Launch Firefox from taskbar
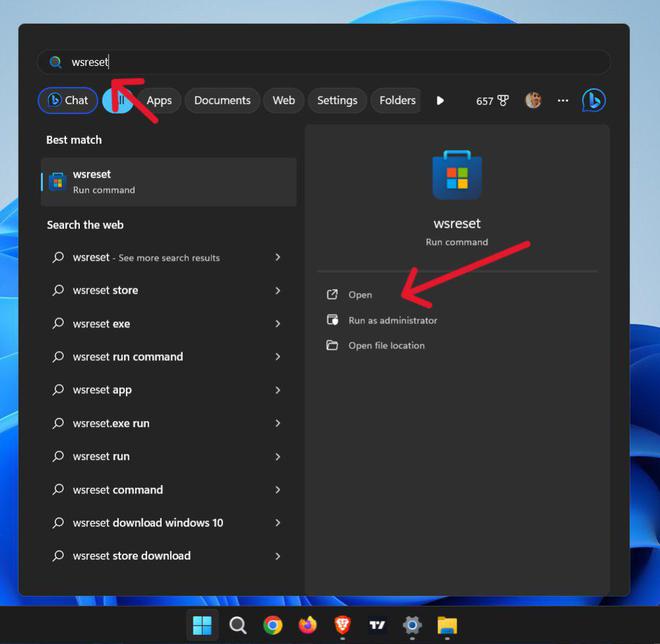 [308, 625]
